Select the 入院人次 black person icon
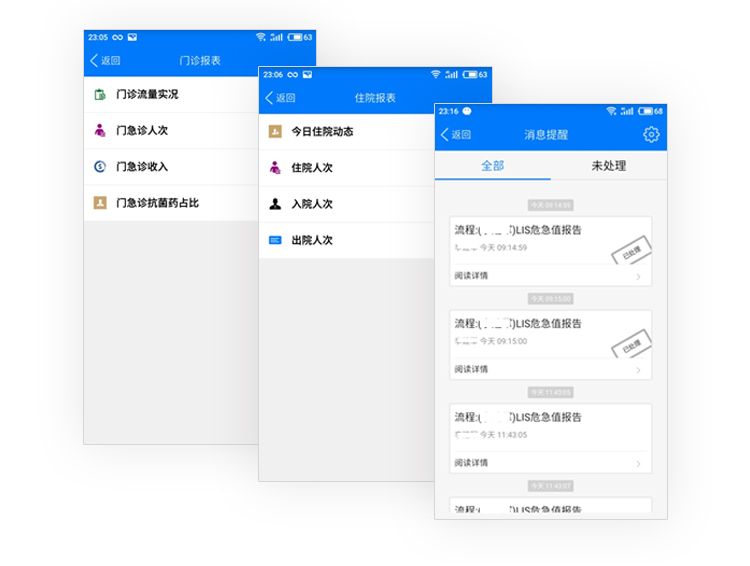Viewport: 750px width, 566px height. [x=275, y=204]
